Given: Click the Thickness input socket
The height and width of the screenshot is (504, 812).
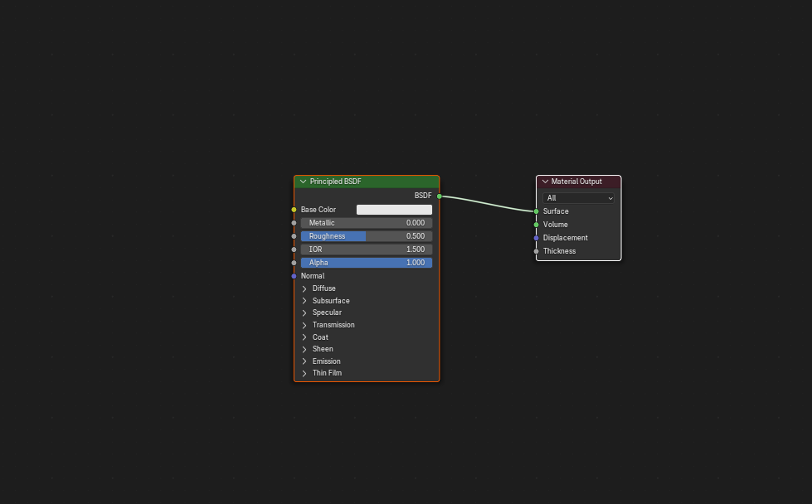Looking at the screenshot, I should [536, 251].
